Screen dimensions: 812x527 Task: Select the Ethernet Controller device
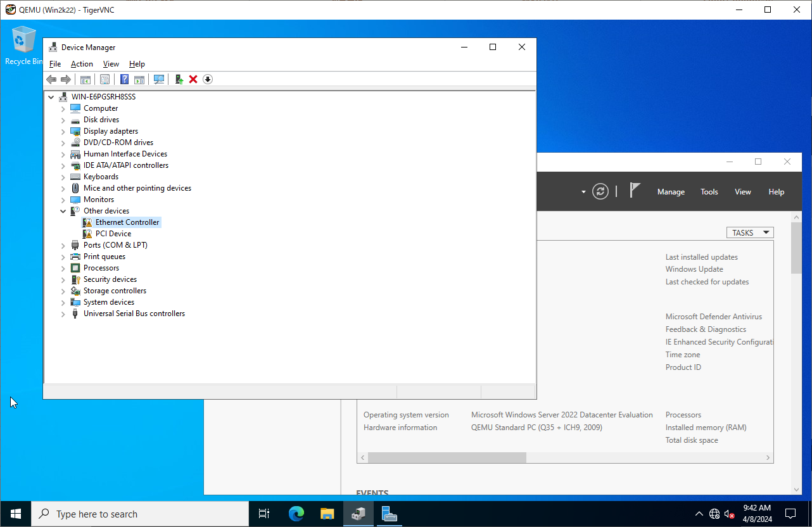(127, 222)
